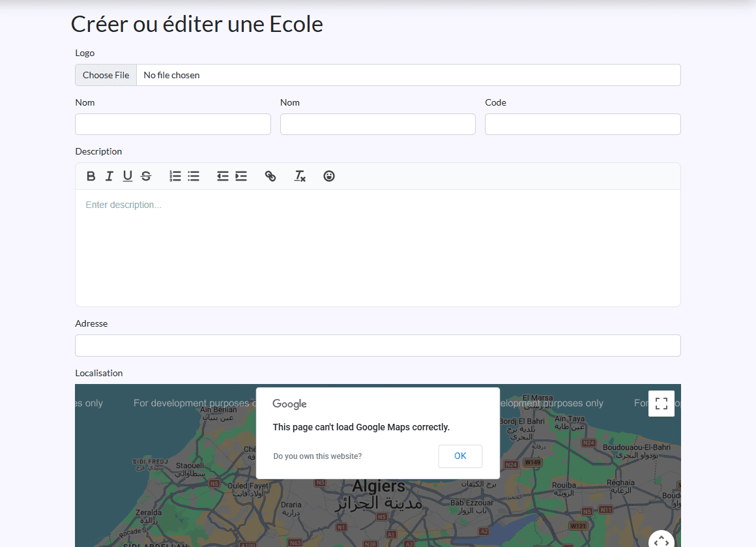Click into the Code input field
756x547 pixels.
[583, 125]
